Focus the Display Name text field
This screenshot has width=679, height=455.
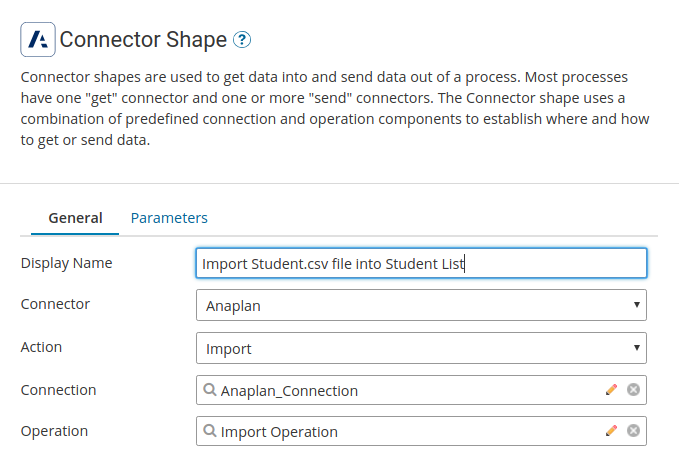pyautogui.click(x=421, y=263)
